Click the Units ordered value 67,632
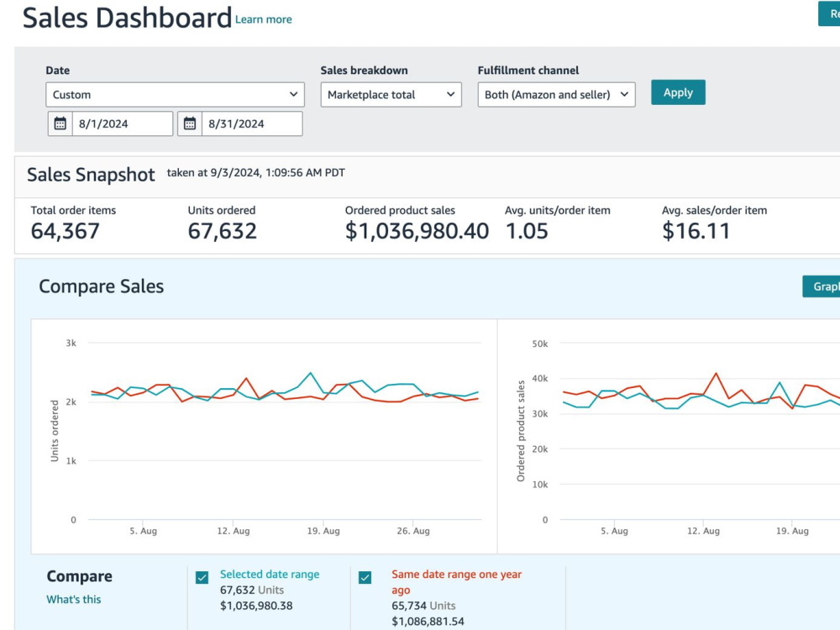The height and width of the screenshot is (630, 840). [x=223, y=231]
